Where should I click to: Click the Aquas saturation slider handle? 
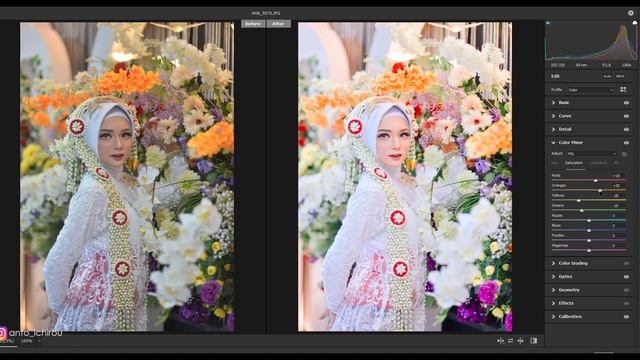click(x=589, y=220)
